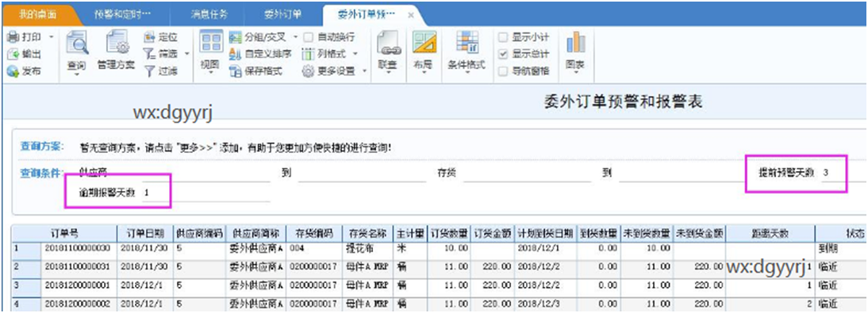Enable the 导航窗格 checkbox
Screen dimensions: 868x313
[x=503, y=71]
